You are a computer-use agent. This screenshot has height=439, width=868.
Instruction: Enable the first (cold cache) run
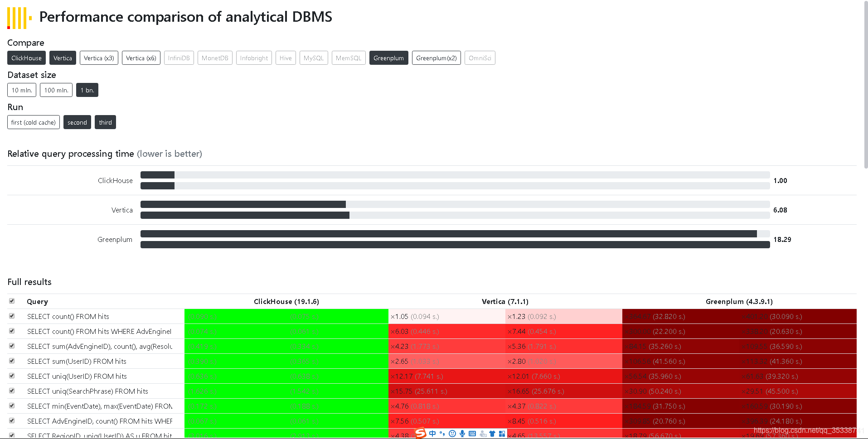tap(34, 122)
